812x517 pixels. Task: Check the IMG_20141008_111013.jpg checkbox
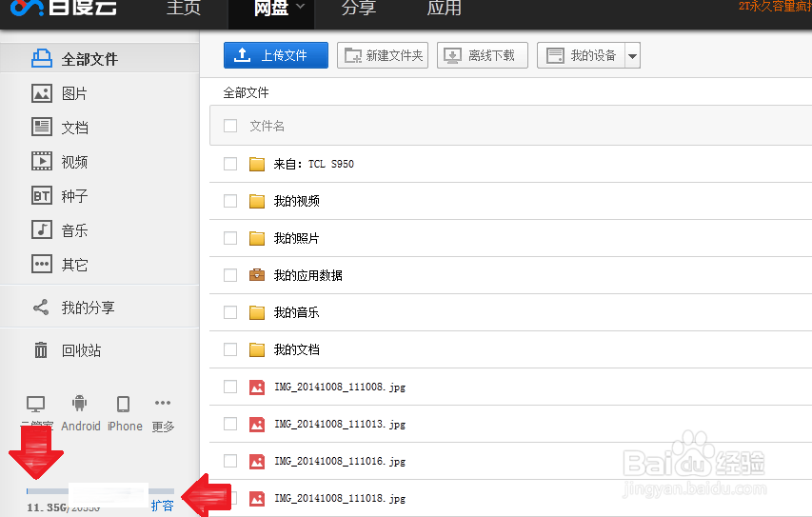click(x=230, y=424)
